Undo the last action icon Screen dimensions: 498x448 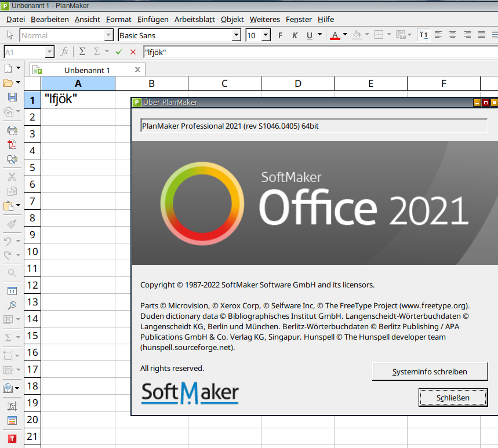[8, 241]
